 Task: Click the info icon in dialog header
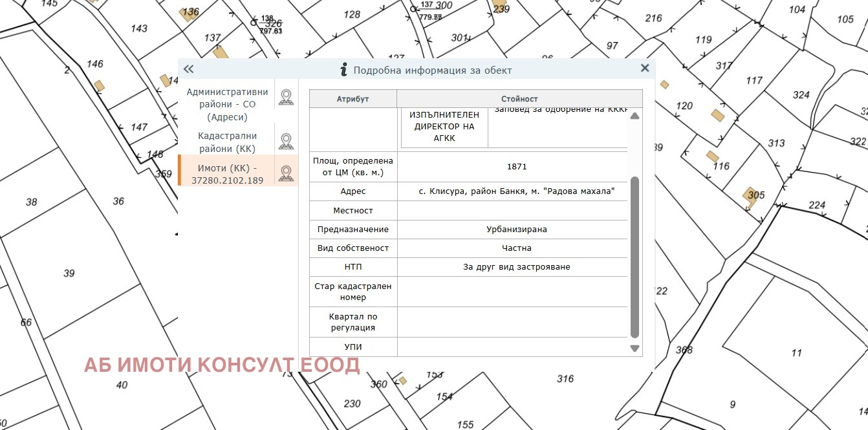[344, 70]
